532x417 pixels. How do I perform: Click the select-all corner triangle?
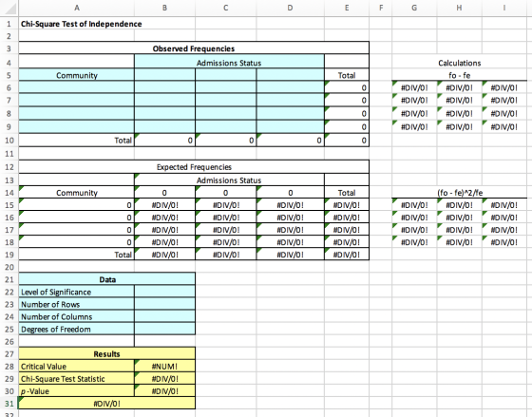(x=9, y=8)
